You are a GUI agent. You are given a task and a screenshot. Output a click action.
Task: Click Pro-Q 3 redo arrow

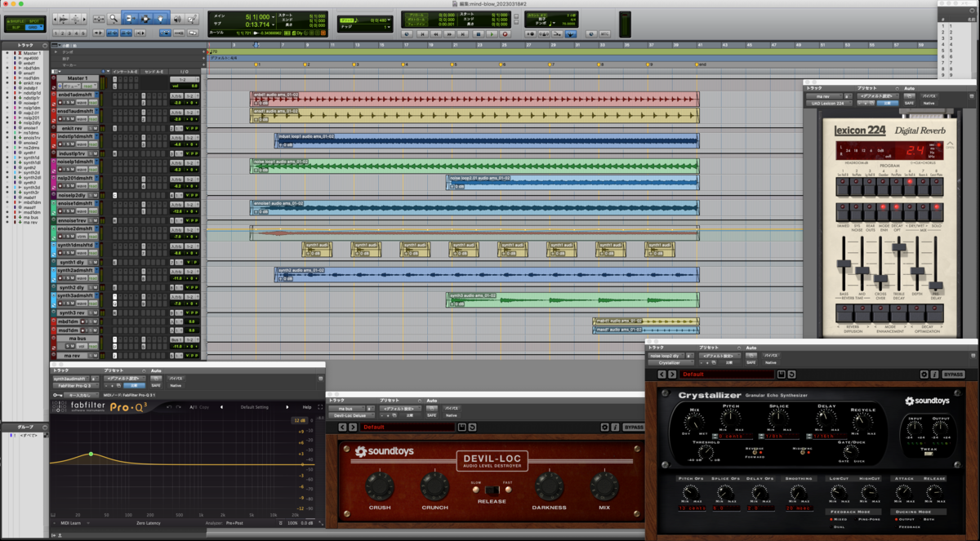(x=178, y=407)
